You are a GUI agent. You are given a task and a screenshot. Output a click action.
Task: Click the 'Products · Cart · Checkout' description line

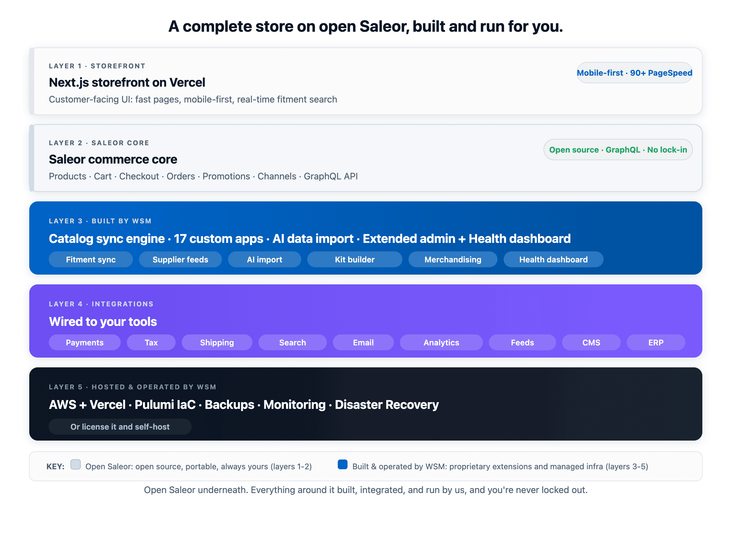(x=203, y=176)
